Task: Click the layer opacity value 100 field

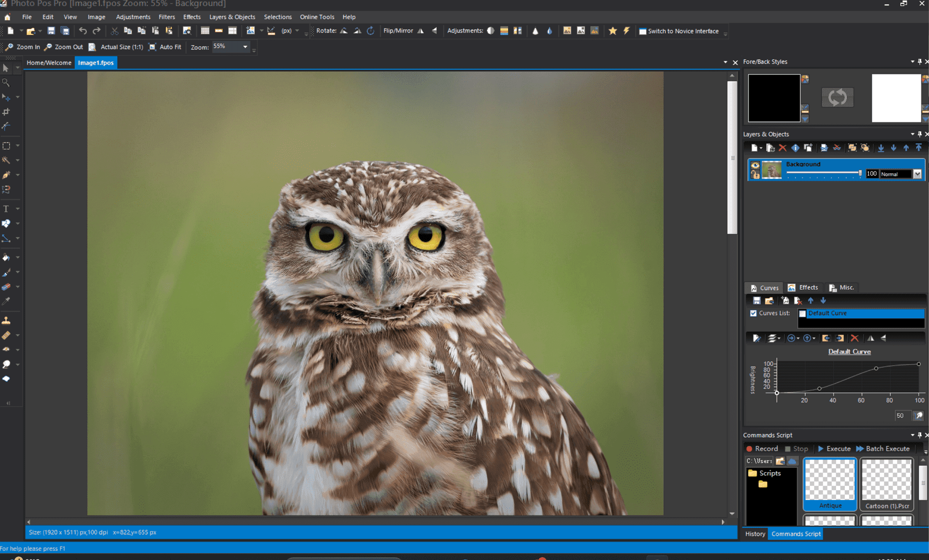Action: [871, 174]
